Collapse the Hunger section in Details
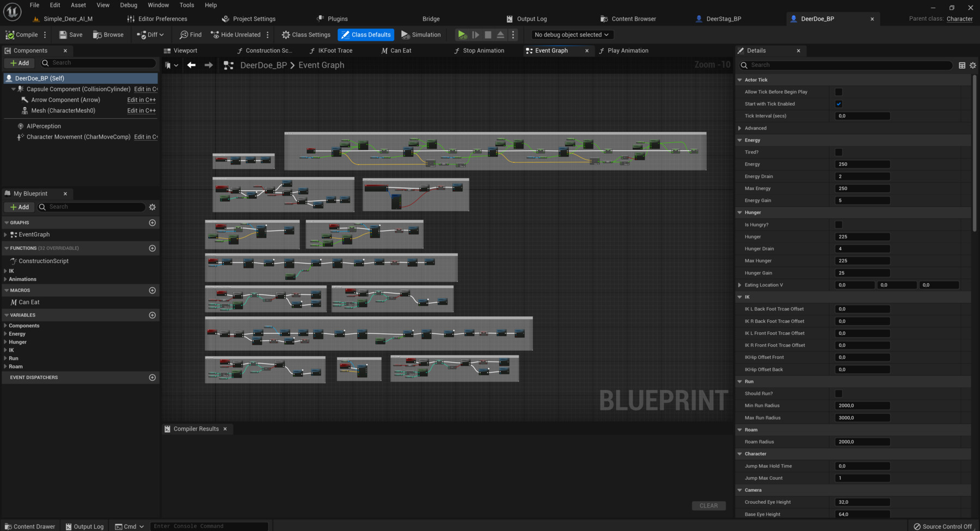The image size is (980, 531). 739,212
